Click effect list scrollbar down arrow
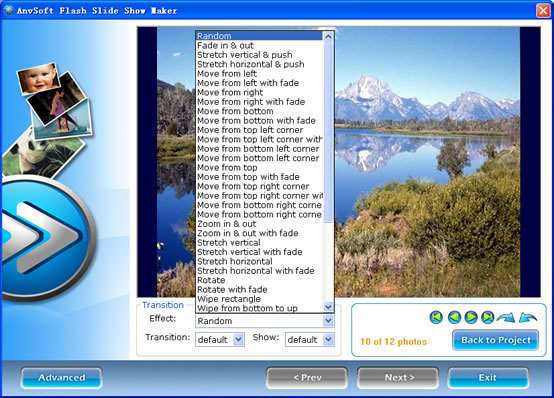The image size is (554, 398). coord(328,307)
